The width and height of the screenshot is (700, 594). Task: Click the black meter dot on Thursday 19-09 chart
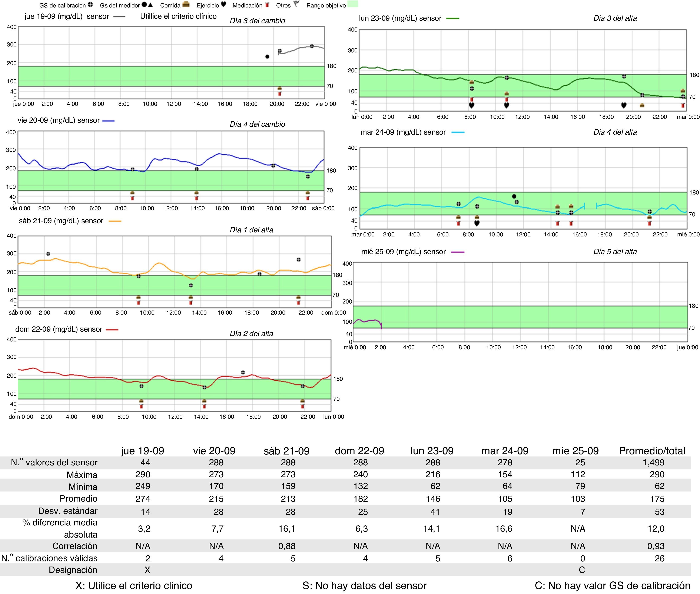click(x=267, y=57)
